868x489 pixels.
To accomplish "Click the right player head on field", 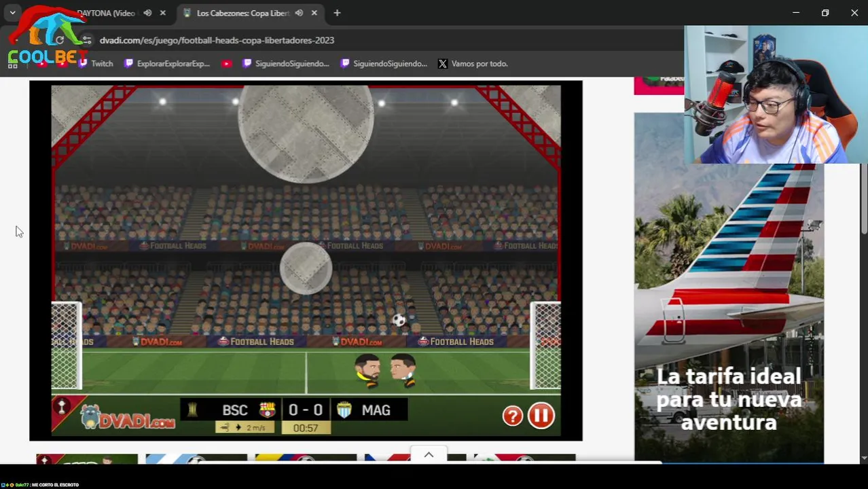I will click(403, 368).
